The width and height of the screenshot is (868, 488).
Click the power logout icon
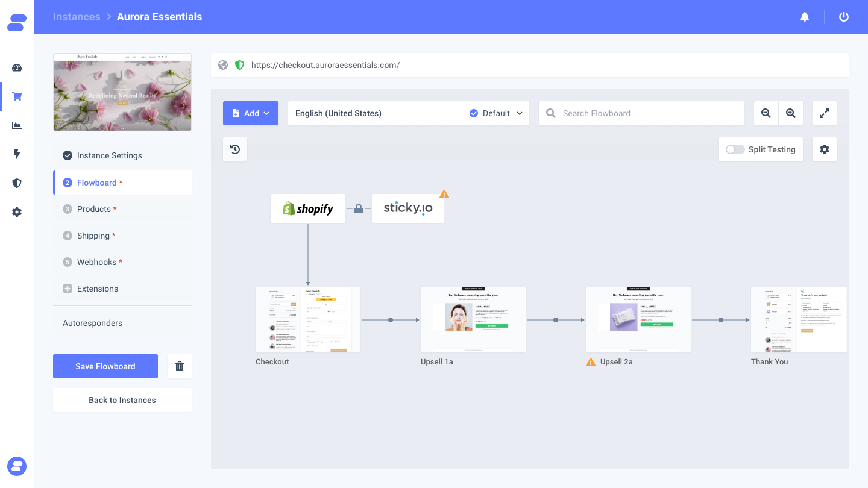pos(844,17)
